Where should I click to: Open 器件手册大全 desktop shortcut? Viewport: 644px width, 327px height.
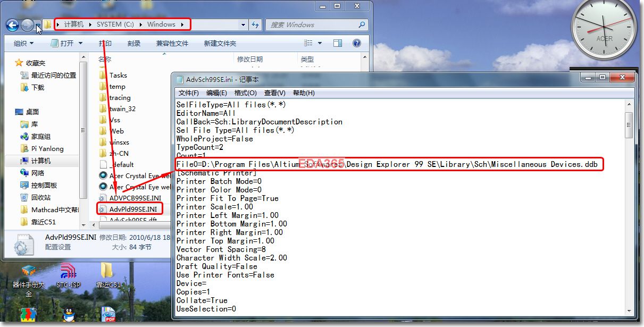coord(29,281)
